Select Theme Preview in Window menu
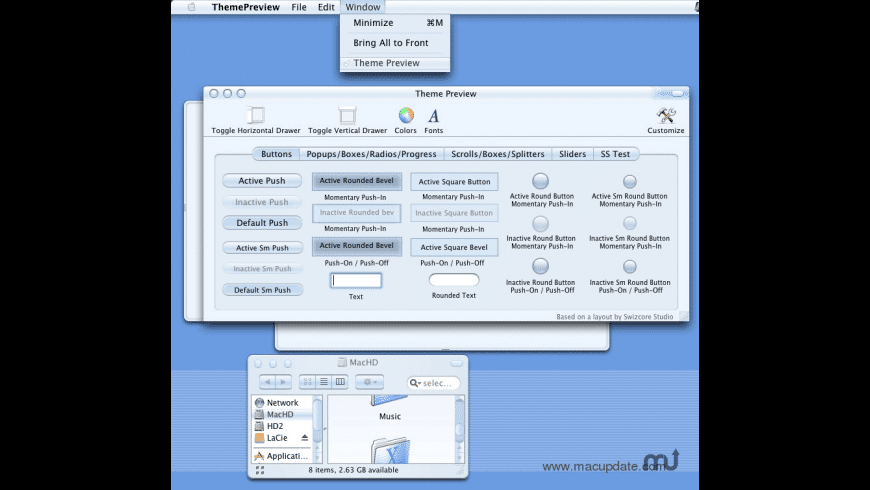Screen dimensions: 870x490 pyautogui.click(x=395, y=63)
